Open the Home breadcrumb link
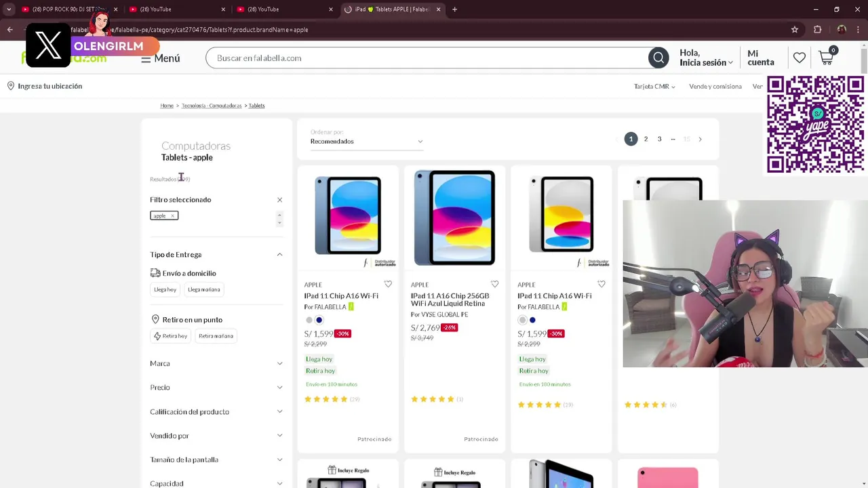The width and height of the screenshot is (868, 488). click(167, 106)
